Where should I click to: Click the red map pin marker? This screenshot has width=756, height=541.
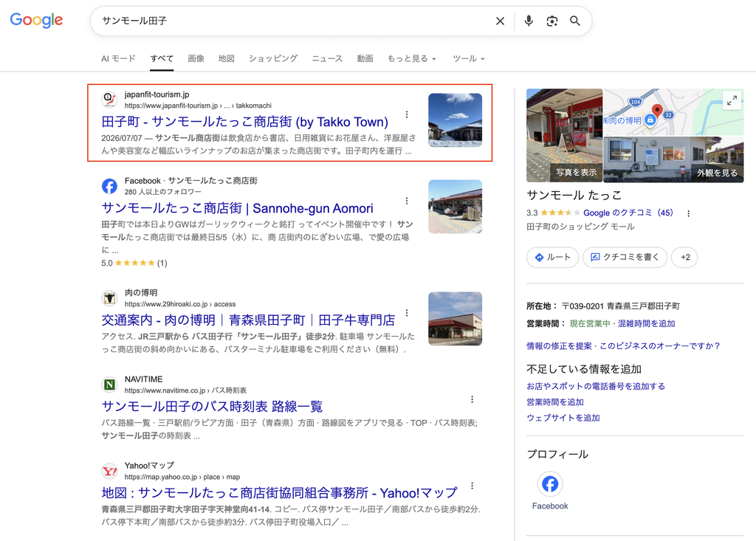[656, 111]
